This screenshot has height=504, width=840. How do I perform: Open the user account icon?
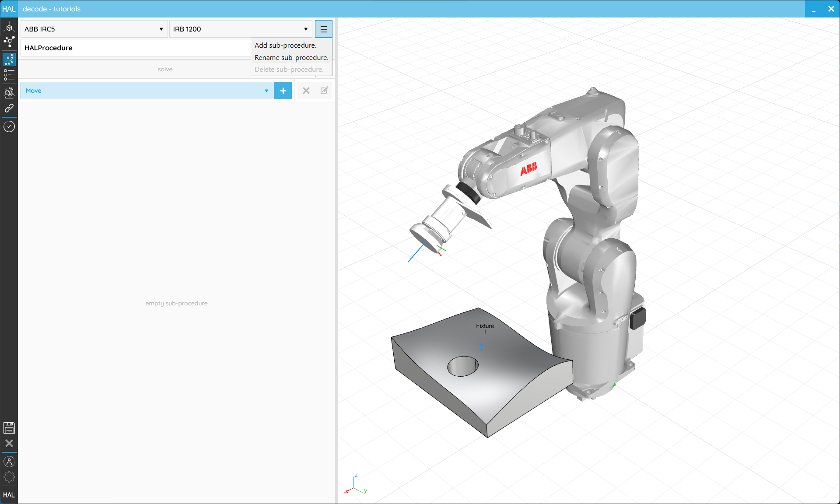click(9, 462)
